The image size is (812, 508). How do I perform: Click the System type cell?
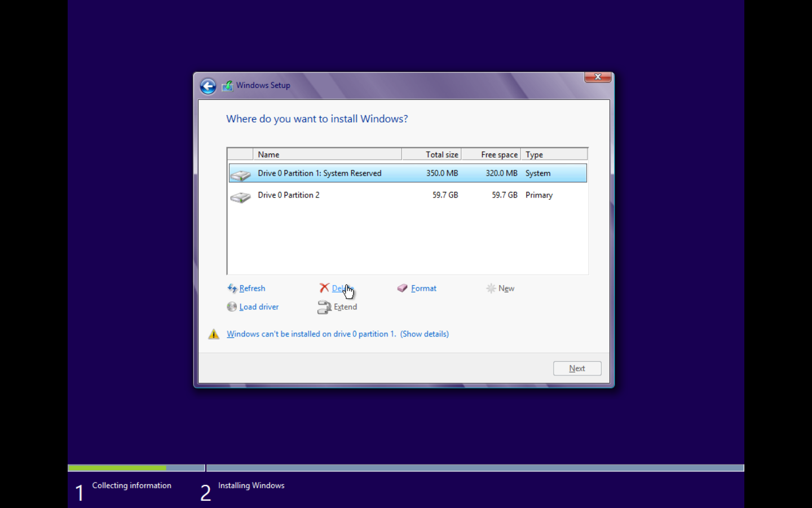coord(538,173)
